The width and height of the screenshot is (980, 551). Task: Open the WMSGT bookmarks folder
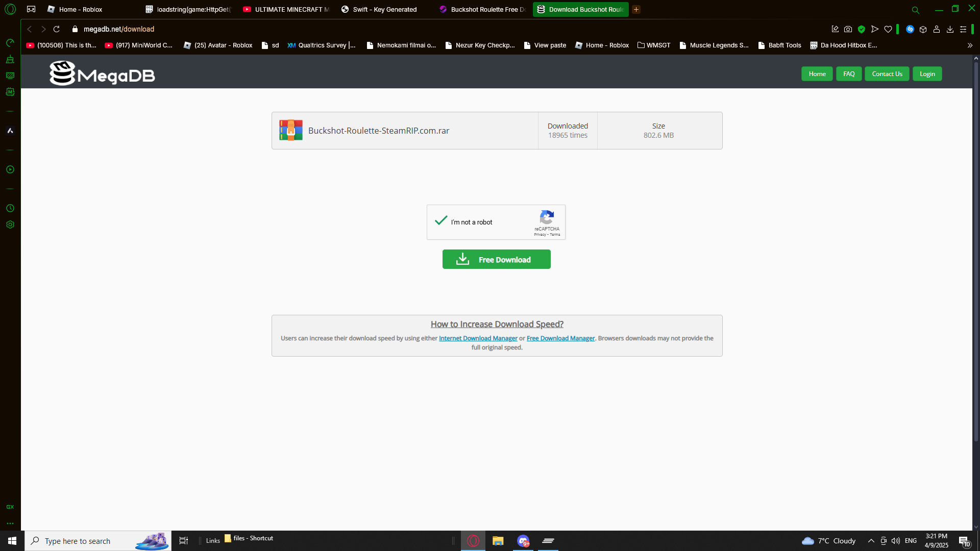[654, 45]
